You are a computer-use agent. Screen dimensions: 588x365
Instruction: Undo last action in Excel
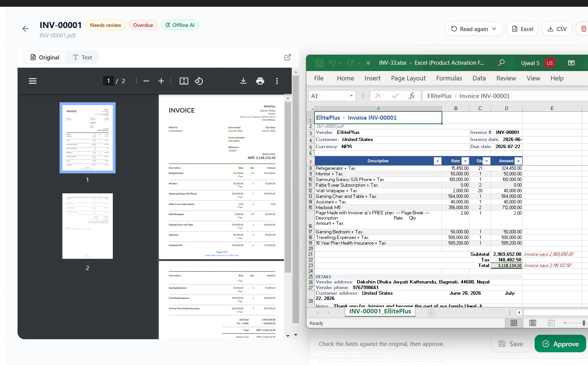pos(332,63)
